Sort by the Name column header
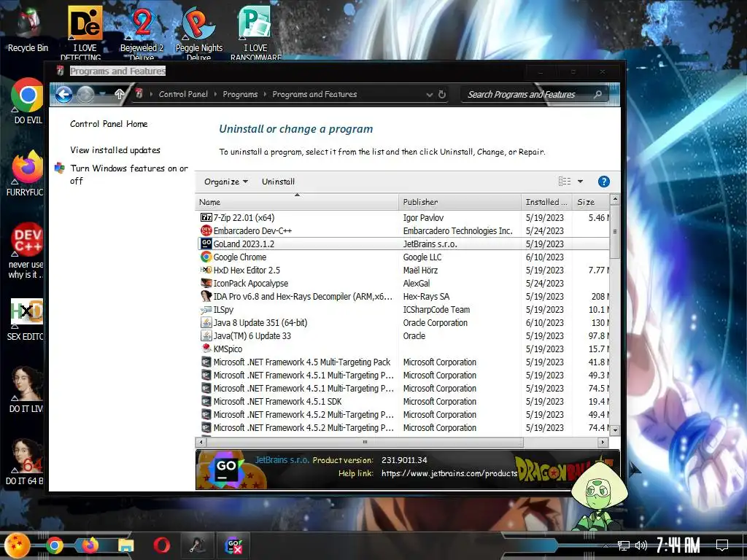This screenshot has height=560, width=747. pos(297,202)
